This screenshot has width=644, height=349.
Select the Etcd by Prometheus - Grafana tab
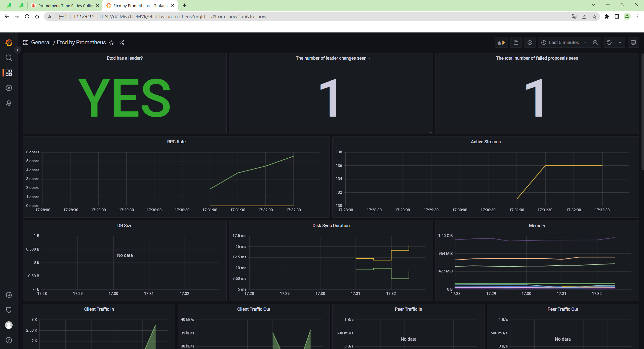pyautogui.click(x=140, y=5)
